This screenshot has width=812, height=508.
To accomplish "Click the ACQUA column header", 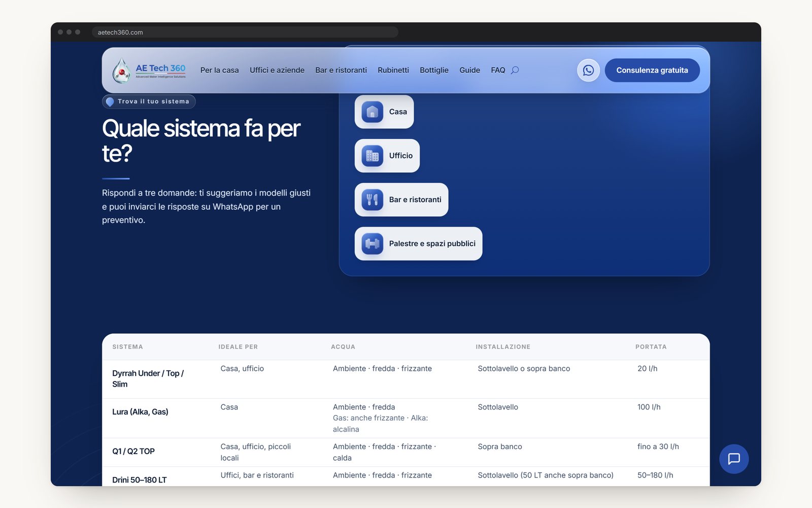I will click(343, 347).
